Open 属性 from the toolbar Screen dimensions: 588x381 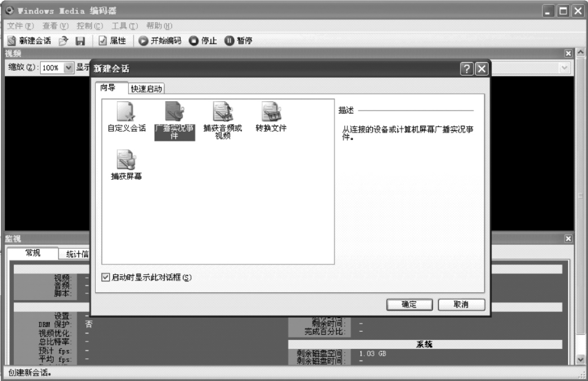pyautogui.click(x=112, y=41)
